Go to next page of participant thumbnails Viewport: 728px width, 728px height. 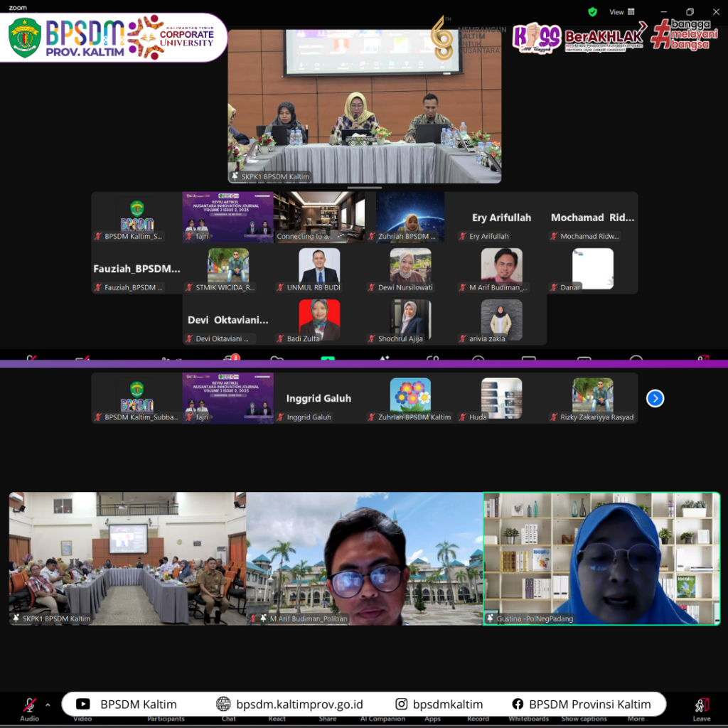pos(655,398)
